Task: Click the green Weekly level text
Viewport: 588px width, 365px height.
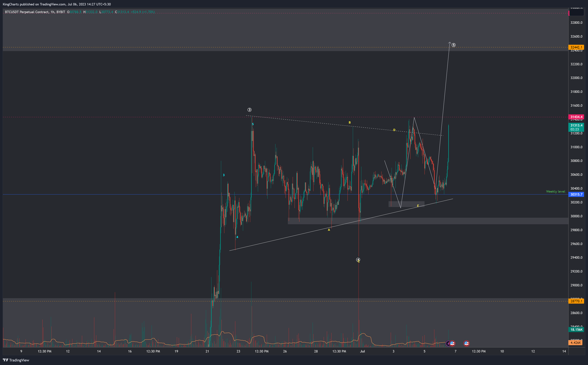Action: [555, 191]
